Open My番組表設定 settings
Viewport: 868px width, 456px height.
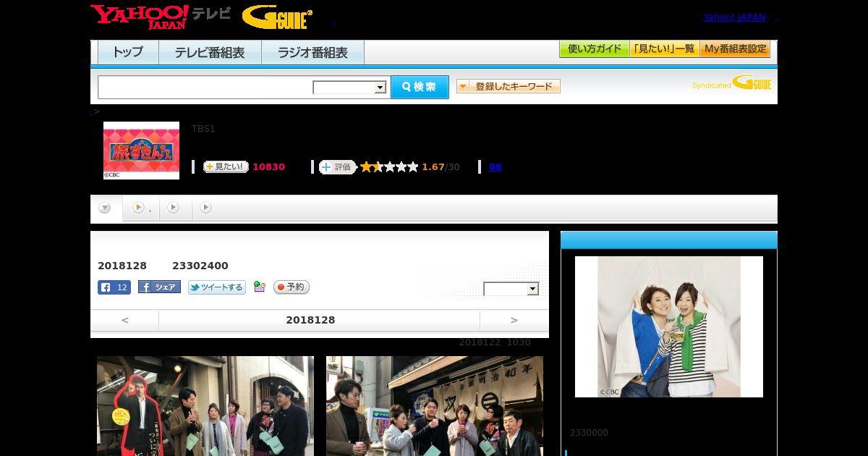[735, 49]
